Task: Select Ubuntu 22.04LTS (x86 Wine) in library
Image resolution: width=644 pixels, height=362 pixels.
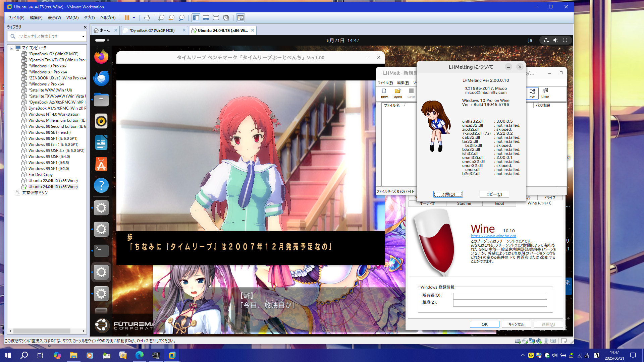Action: pos(53,181)
